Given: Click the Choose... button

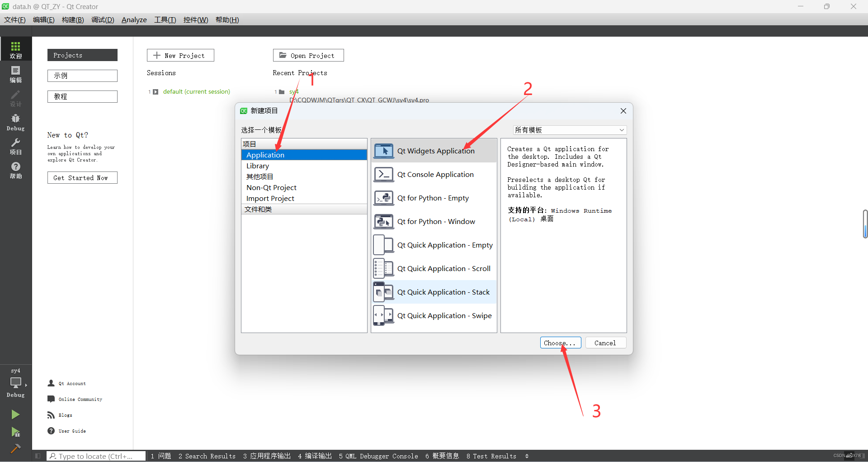Looking at the screenshot, I should pyautogui.click(x=561, y=343).
